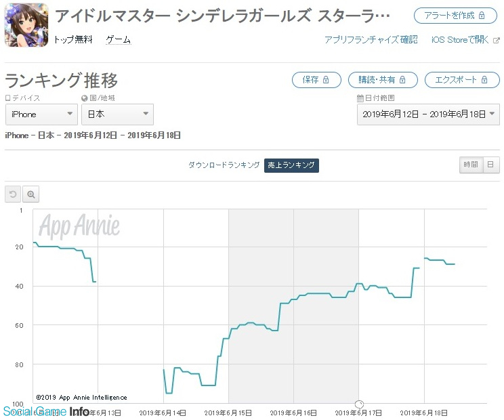Click the lock icon in the 保存 button

pyautogui.click(x=326, y=80)
